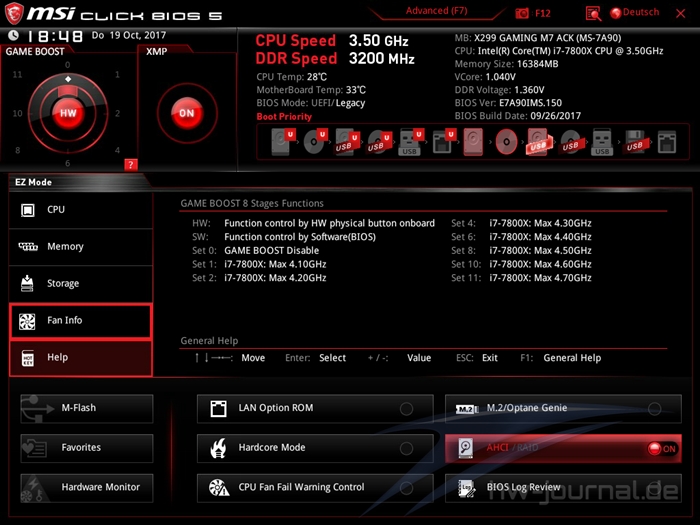This screenshot has height=525, width=700.
Task: Set the GAME BOOST dial to stage 2
Action: pos(117,113)
